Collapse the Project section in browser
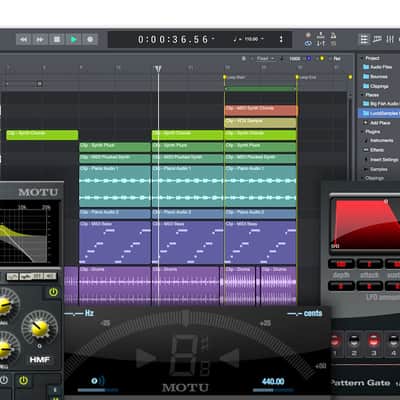The image size is (400, 400). click(x=361, y=58)
